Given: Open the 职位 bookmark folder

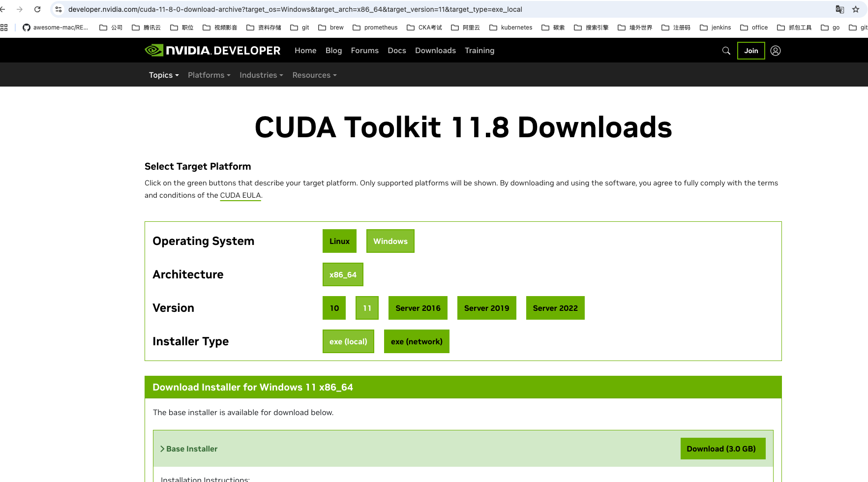Looking at the screenshot, I should tap(181, 28).
